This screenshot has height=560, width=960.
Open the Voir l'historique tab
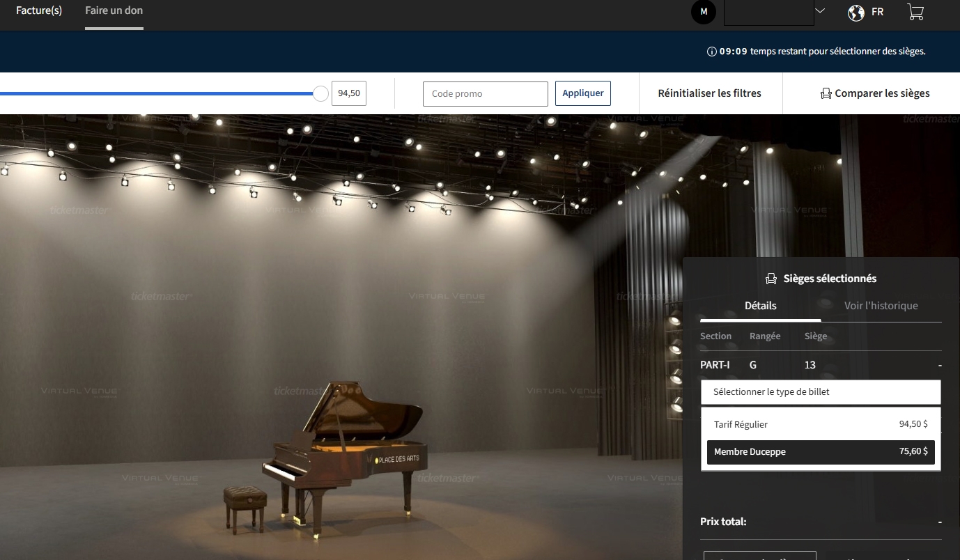coord(881,306)
